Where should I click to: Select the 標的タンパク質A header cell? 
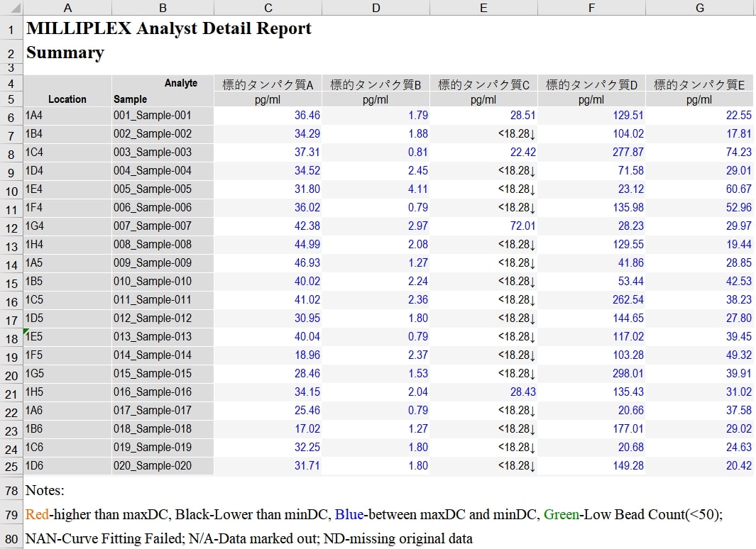268,84
